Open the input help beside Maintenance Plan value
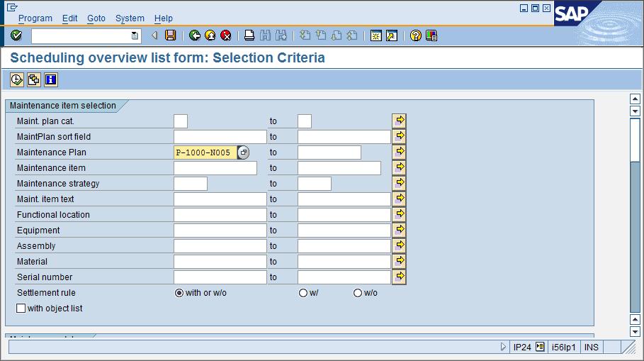The height and width of the screenshot is (361, 644). coord(244,152)
